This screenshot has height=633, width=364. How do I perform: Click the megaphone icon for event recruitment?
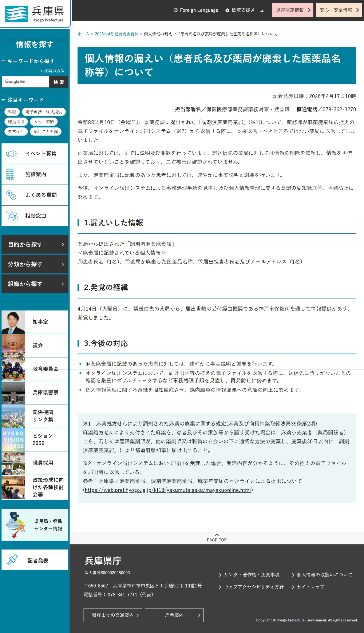pyautogui.click(x=12, y=154)
